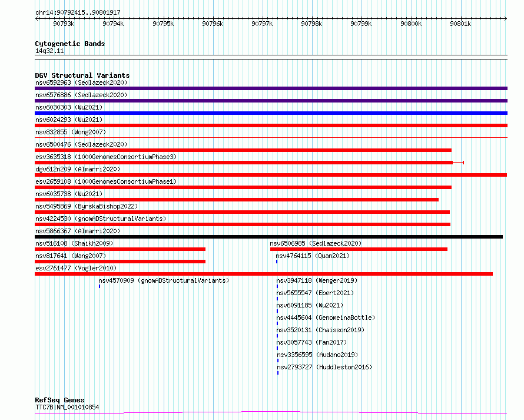
Task: Open nsv6091185 (Wu2021) variant
Action: pos(310,305)
